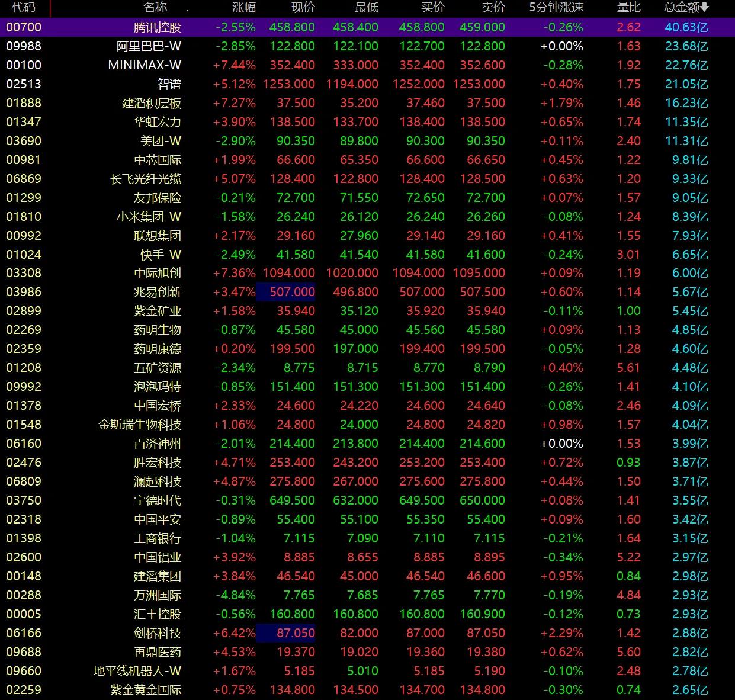Screen dimensions: 735x700
Task: Select stock 中国平安
Action: pos(158,519)
